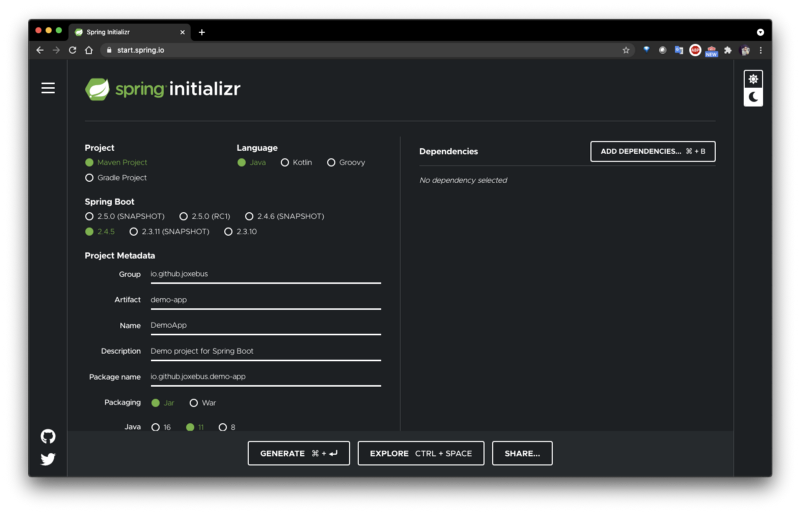
Task: Switch to light theme sun icon
Action: point(753,79)
